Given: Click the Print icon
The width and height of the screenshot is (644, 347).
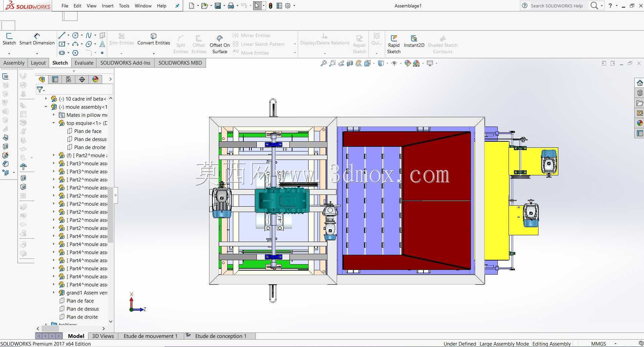Looking at the screenshot, I should tap(231, 6).
